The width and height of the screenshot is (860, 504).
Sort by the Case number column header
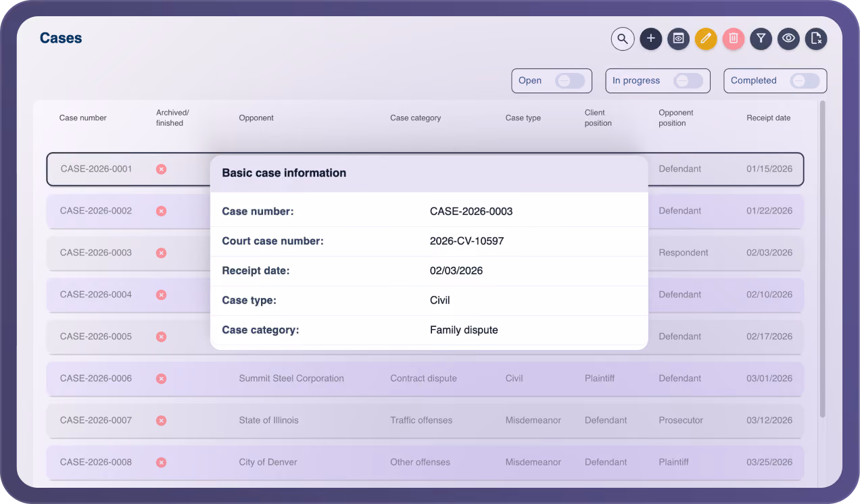[83, 118]
